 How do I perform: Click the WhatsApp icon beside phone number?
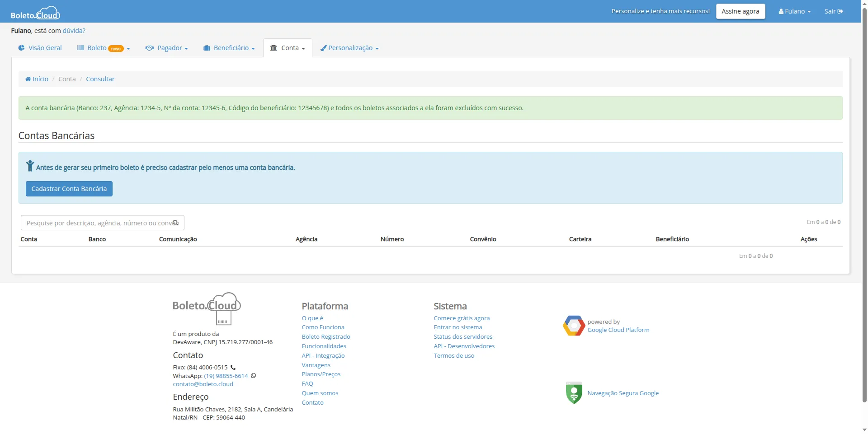coord(254,376)
